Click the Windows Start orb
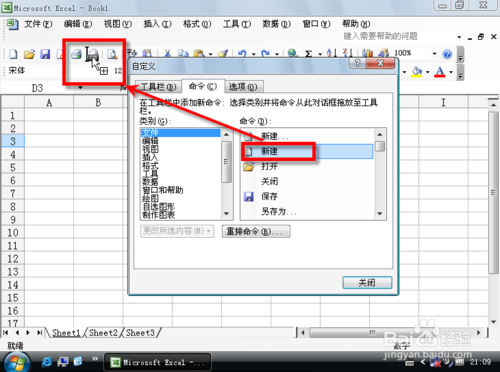This screenshot has height=372, width=500. (x=16, y=362)
